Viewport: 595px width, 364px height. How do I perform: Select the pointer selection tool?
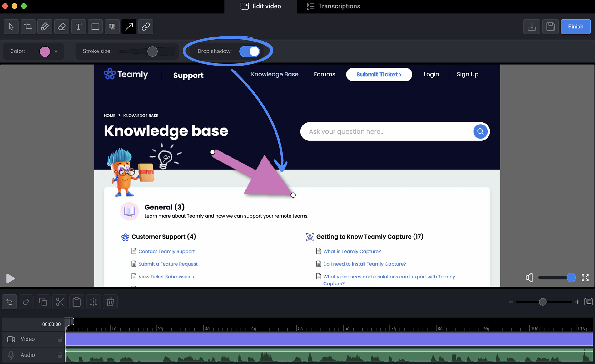point(11,27)
